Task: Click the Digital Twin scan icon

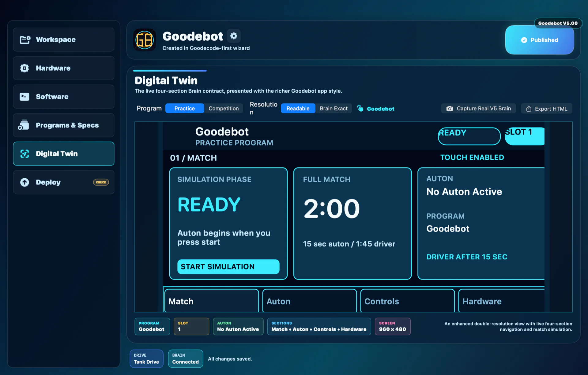Action: 24,154
